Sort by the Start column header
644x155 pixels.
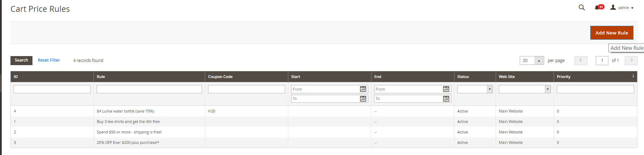click(x=330, y=77)
